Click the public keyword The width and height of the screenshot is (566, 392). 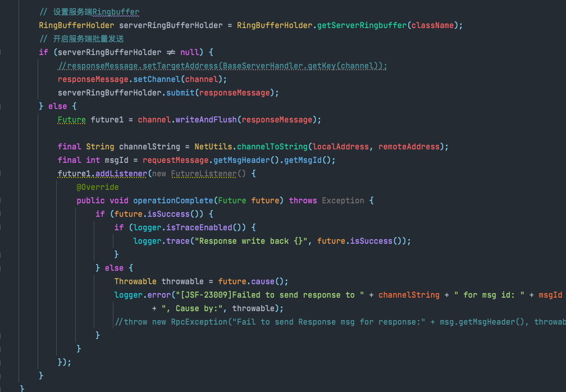tap(90, 200)
